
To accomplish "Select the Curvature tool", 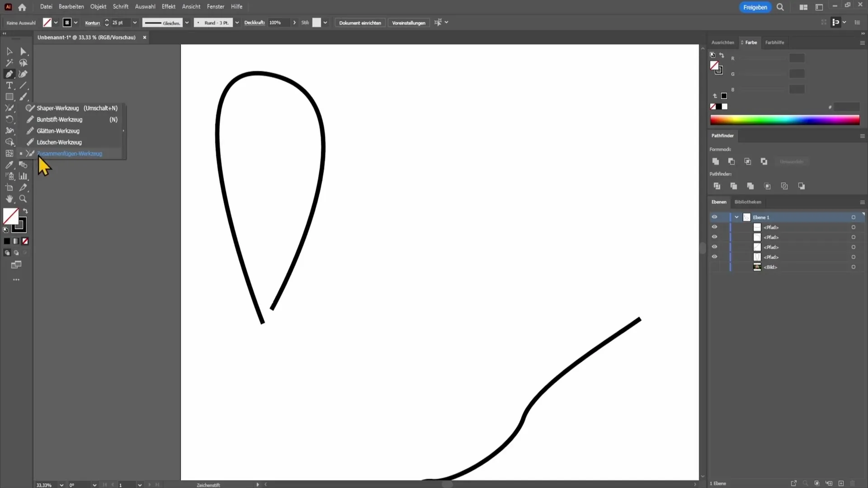I will tap(23, 74).
